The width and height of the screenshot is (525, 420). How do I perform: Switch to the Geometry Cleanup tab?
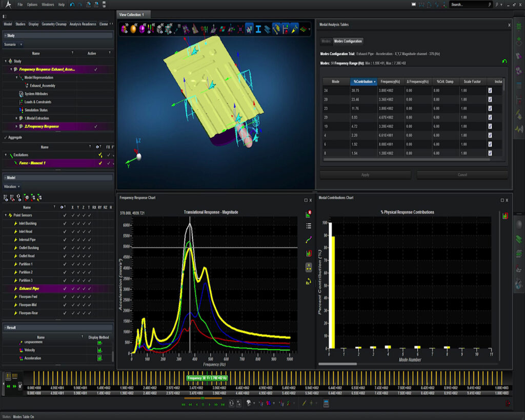tap(54, 24)
